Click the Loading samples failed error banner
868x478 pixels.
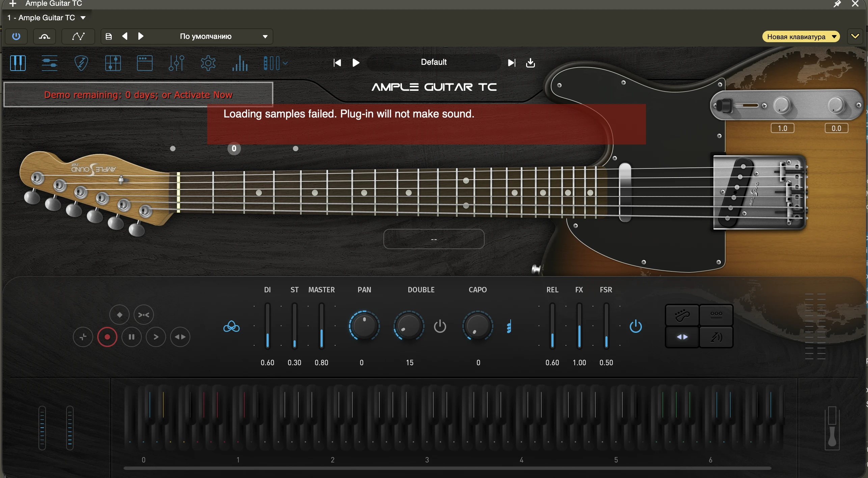[x=427, y=124]
